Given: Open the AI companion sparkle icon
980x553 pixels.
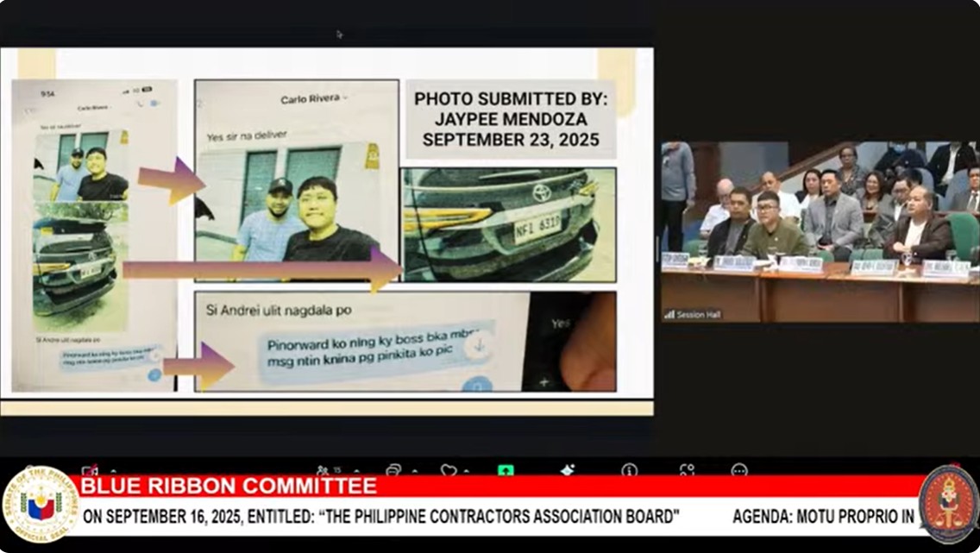Looking at the screenshot, I should pyautogui.click(x=567, y=470).
